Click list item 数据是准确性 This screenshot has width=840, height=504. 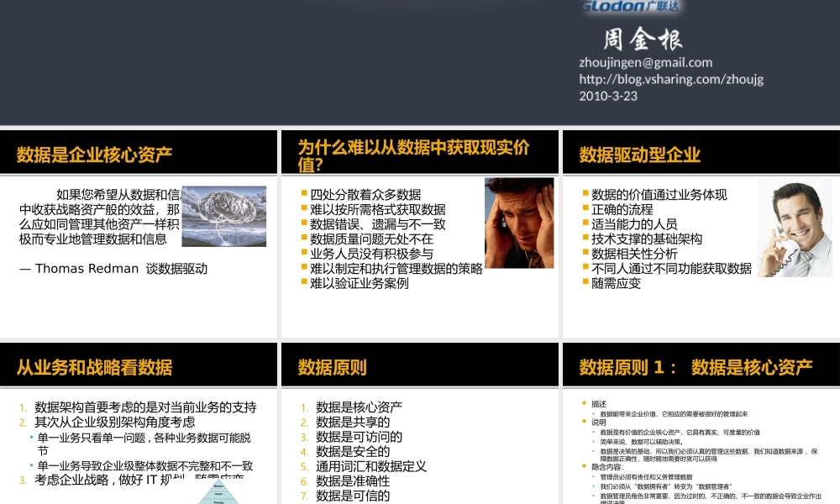click(353, 481)
